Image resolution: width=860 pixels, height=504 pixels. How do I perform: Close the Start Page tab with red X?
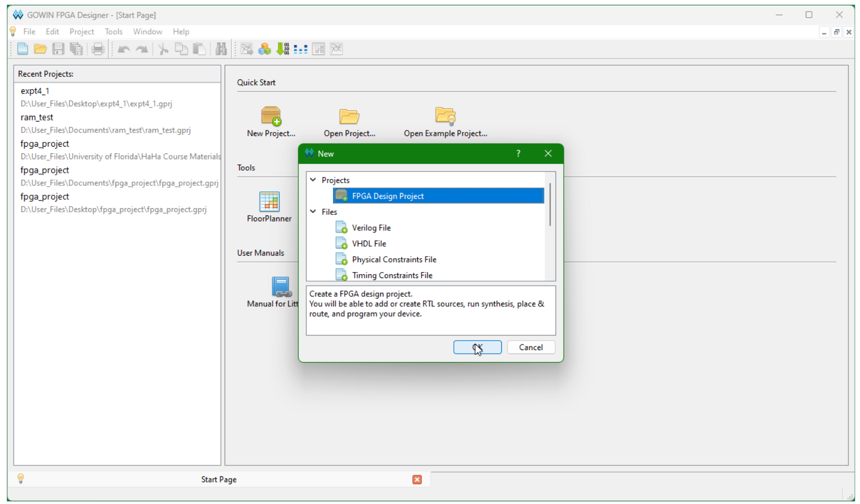click(417, 479)
